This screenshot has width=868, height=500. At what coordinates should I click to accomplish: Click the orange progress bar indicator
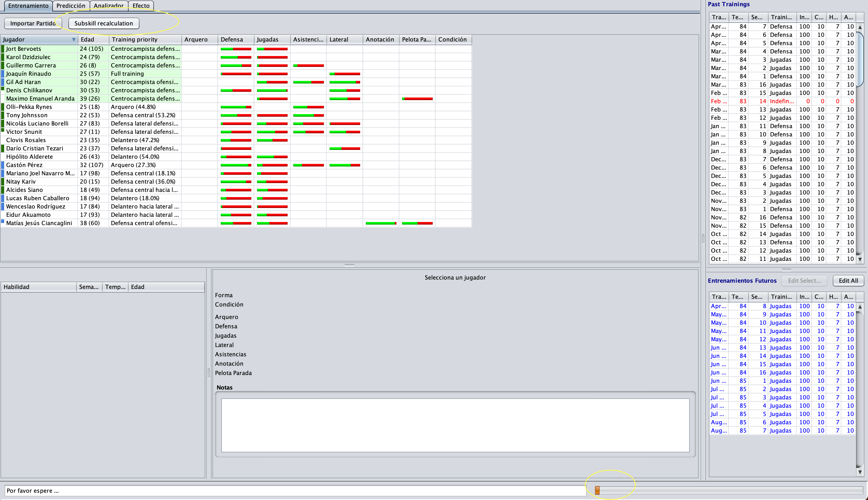click(x=597, y=490)
